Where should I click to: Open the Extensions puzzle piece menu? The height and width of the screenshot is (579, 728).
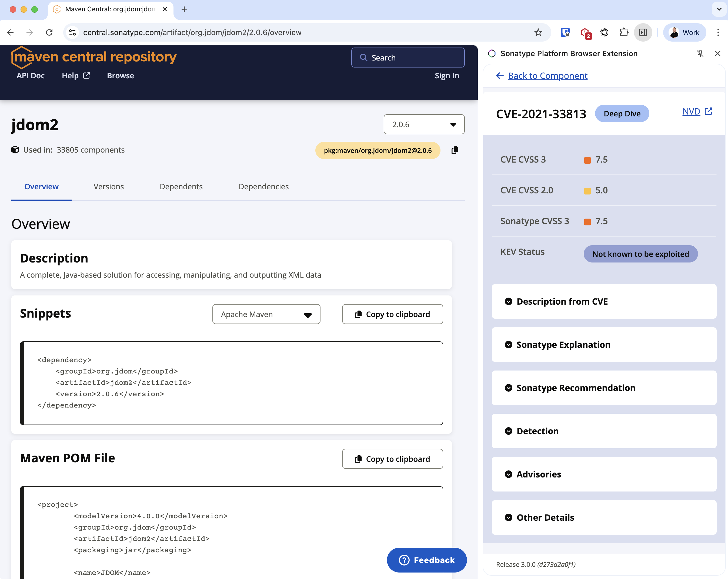tap(624, 32)
